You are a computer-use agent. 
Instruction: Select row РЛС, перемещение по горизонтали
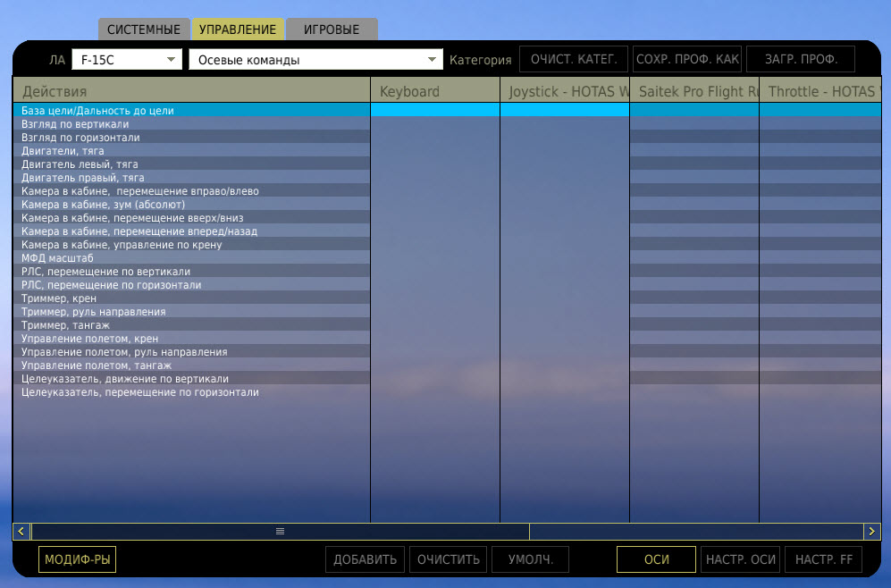(191, 285)
